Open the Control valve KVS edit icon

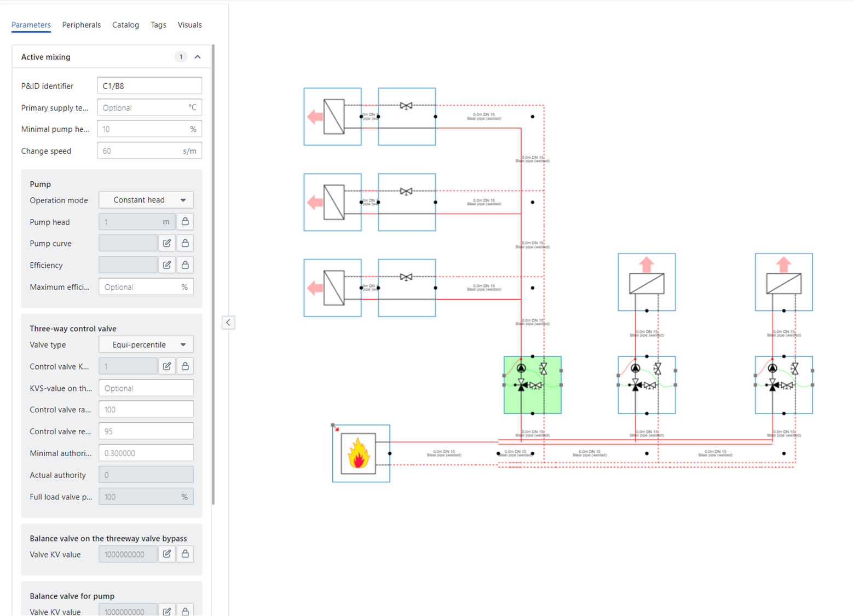pos(167,366)
